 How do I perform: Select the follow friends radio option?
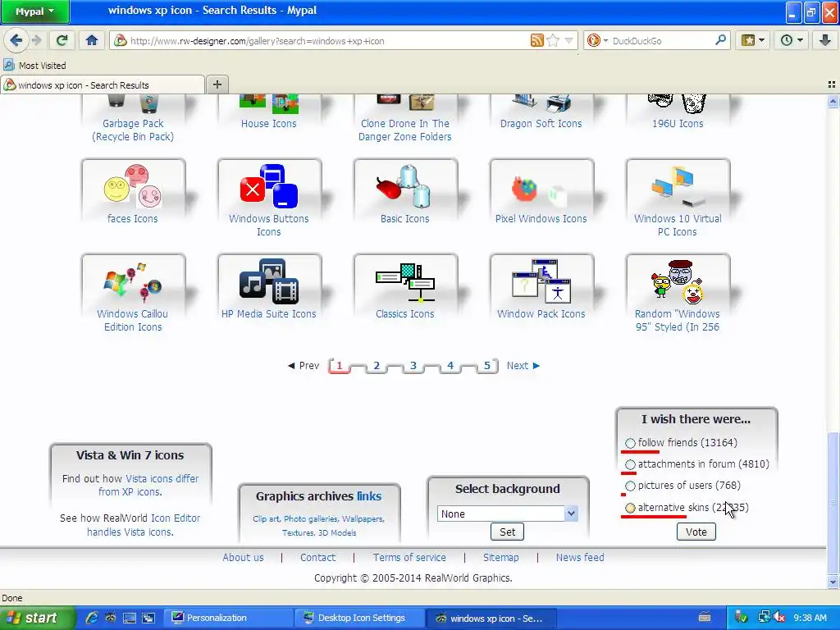tap(631, 443)
